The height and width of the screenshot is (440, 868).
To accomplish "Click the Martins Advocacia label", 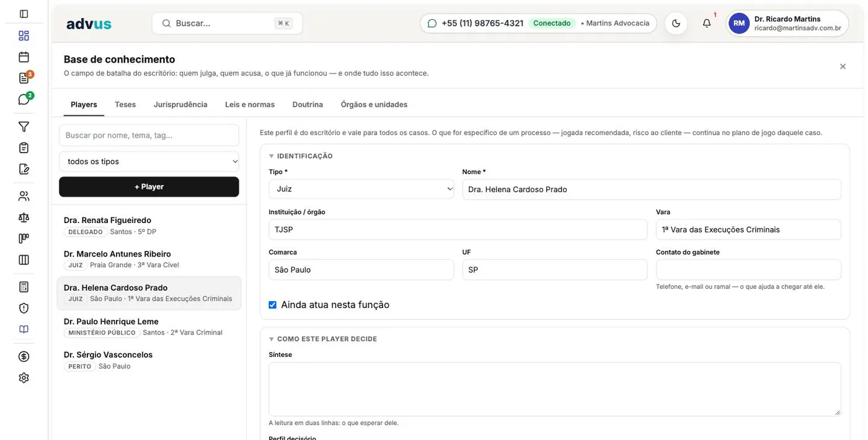I will pos(618,24).
